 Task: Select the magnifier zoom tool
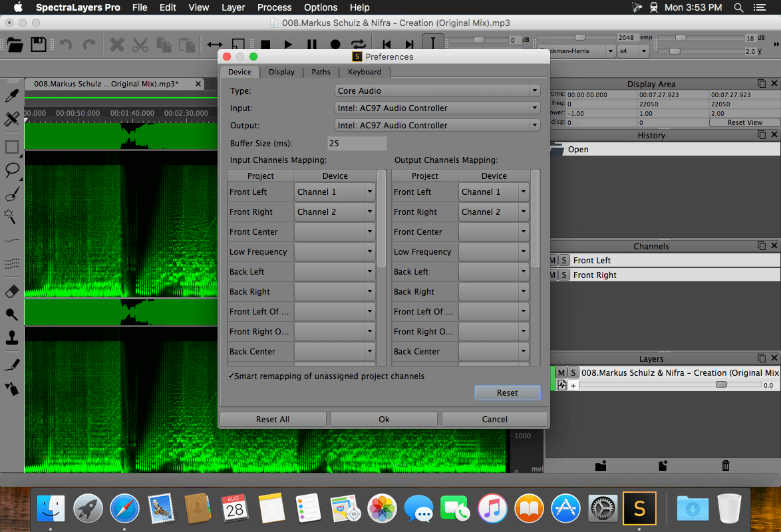(12, 314)
